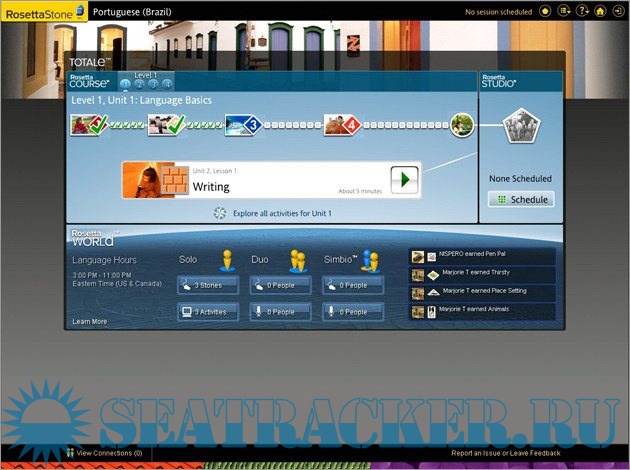The image size is (630, 470).
Task: Open Solo 3 Activities button
Action: [x=208, y=312]
